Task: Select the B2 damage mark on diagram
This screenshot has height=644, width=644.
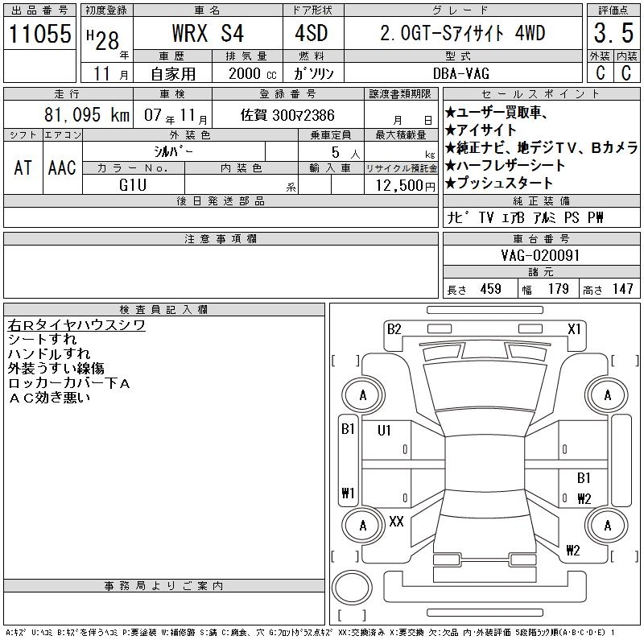Action: 394,328
